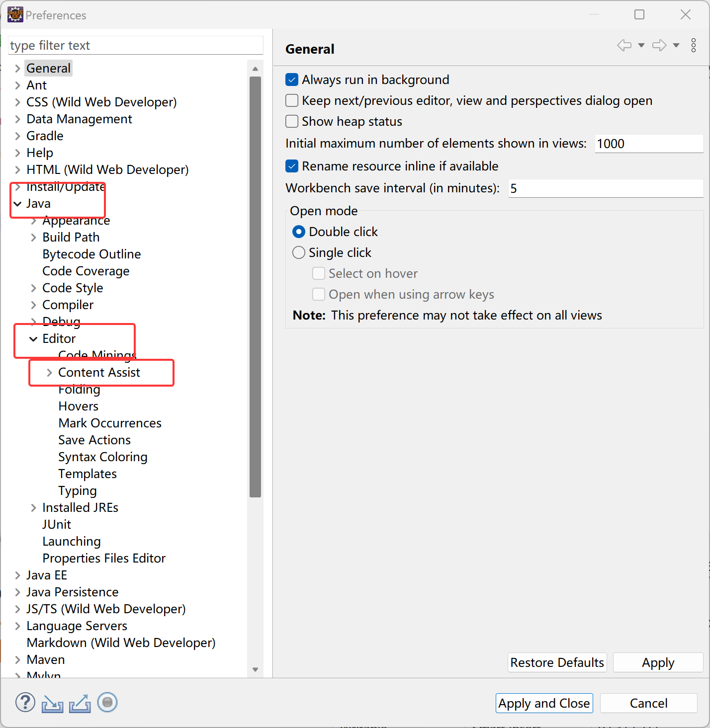Viewport: 710px width, 728px height.
Task: Enable Show heap status checkbox
Action: click(x=292, y=122)
